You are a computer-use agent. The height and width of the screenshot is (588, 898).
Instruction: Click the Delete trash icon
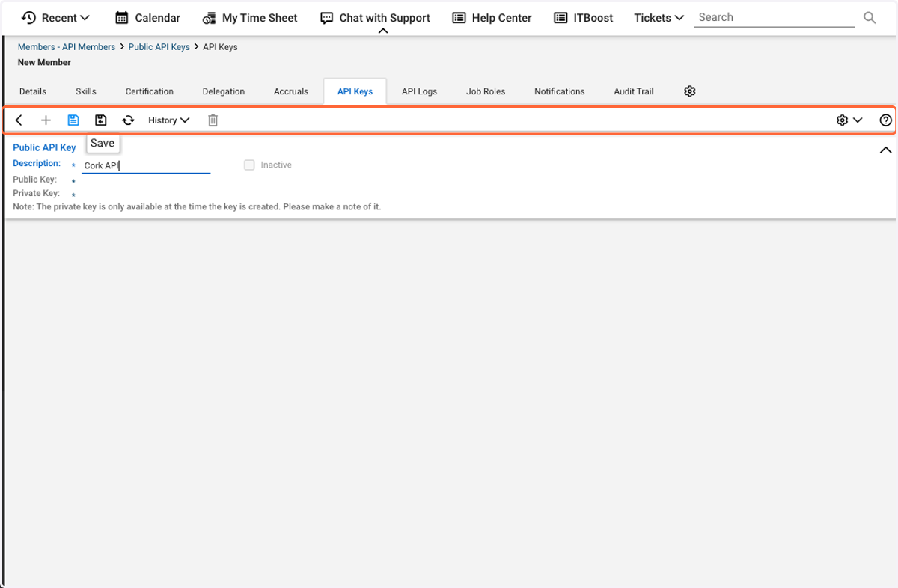coord(213,120)
